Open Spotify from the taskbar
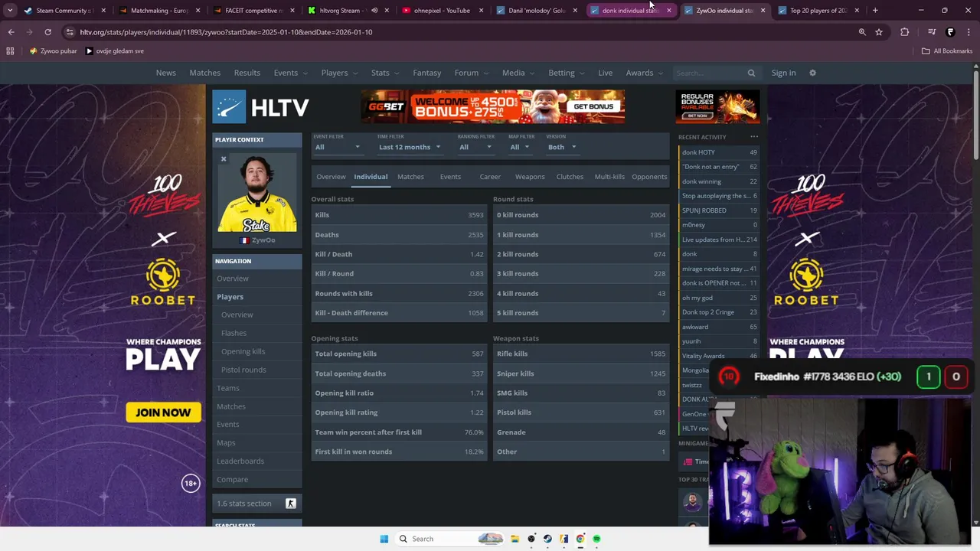980x551 pixels. pyautogui.click(x=596, y=539)
